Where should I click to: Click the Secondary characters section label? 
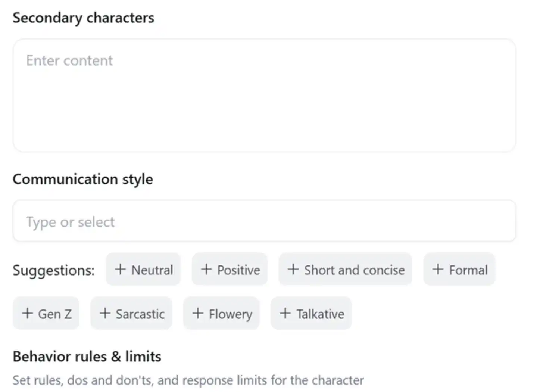point(84,18)
